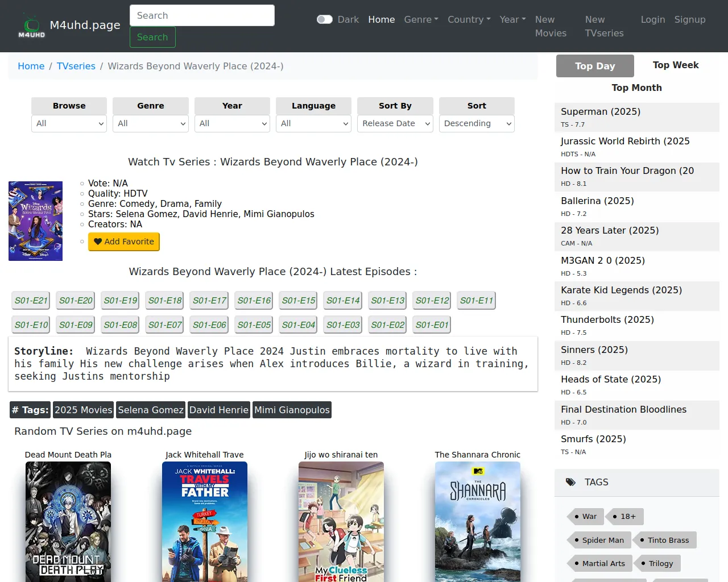Click the M4uhd.page brand title
Image resolution: width=728 pixels, height=582 pixels.
(x=85, y=25)
